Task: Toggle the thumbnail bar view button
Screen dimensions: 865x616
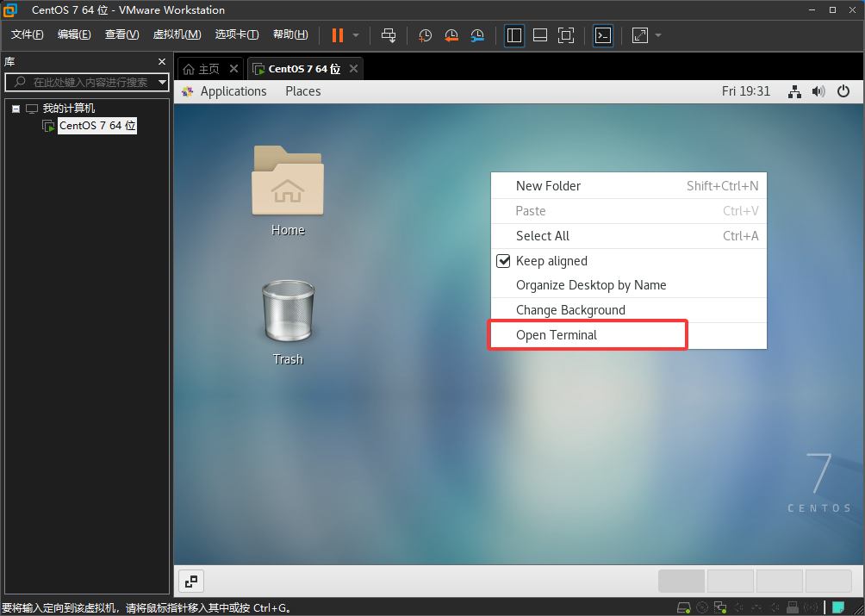Action: [540, 35]
